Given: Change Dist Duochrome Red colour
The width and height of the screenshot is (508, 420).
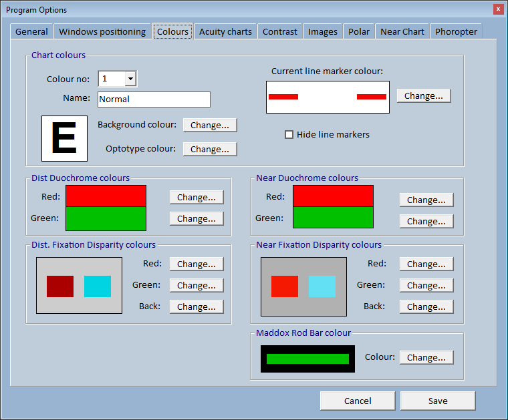Looking at the screenshot, I should (x=197, y=198).
